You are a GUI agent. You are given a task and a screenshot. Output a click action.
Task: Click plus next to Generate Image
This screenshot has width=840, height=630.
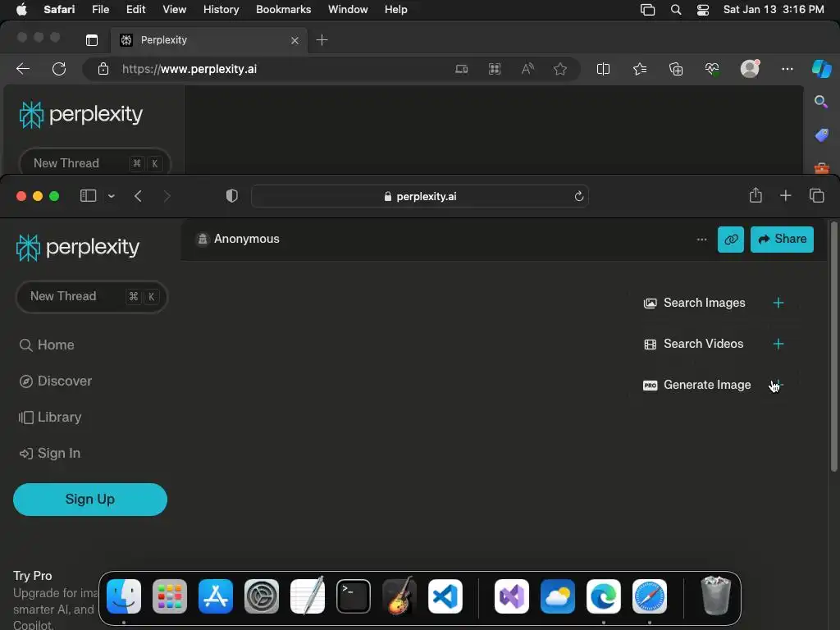point(778,385)
